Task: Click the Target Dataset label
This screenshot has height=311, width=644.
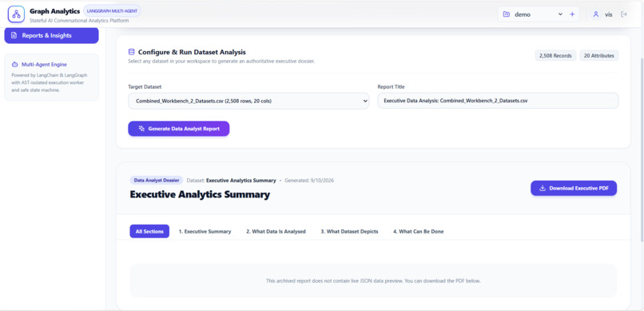Action: (x=145, y=87)
